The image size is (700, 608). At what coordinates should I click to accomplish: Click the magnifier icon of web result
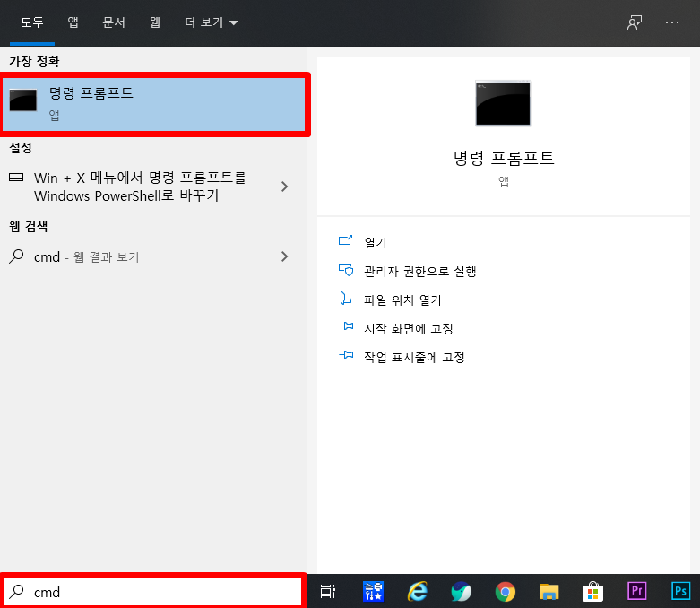(16, 256)
